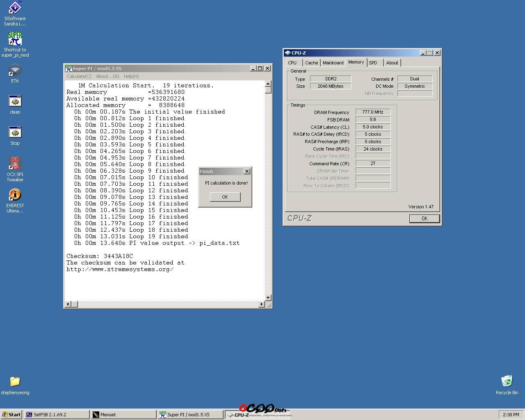The height and width of the screenshot is (420, 525).
Task: Select the Stop batch file icon
Action: [x=15, y=132]
